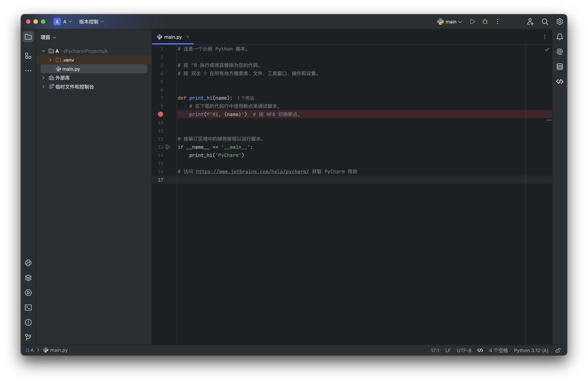Open the Python Console tool window

28,263
